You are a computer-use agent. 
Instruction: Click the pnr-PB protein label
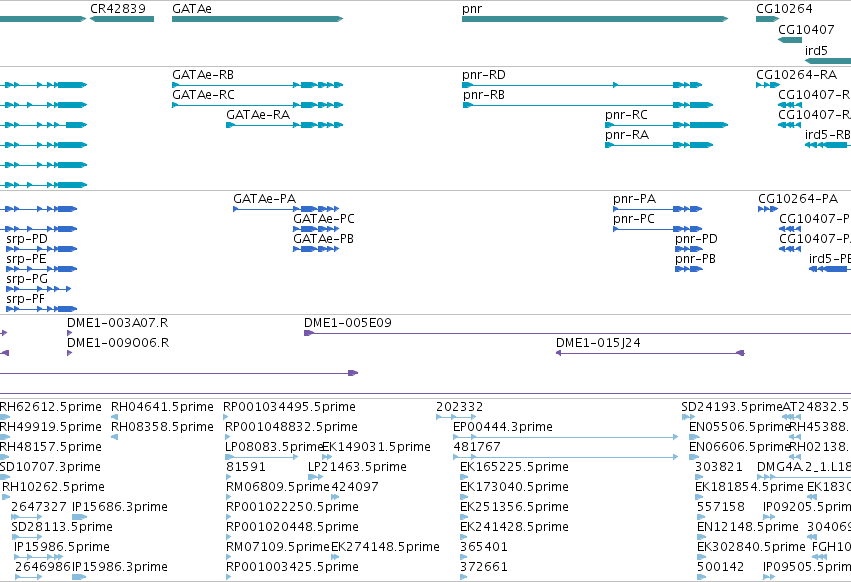695,259
